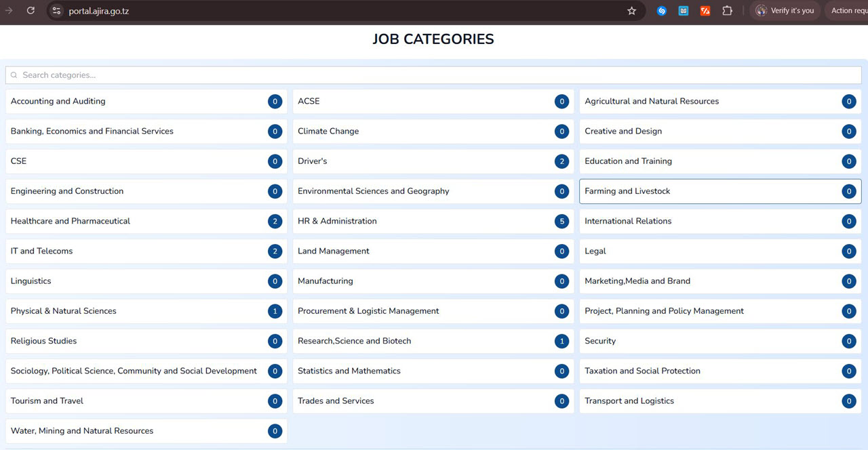Screen dimensions: 868x450
Task: Click the Search categories input field
Action: click(x=434, y=75)
